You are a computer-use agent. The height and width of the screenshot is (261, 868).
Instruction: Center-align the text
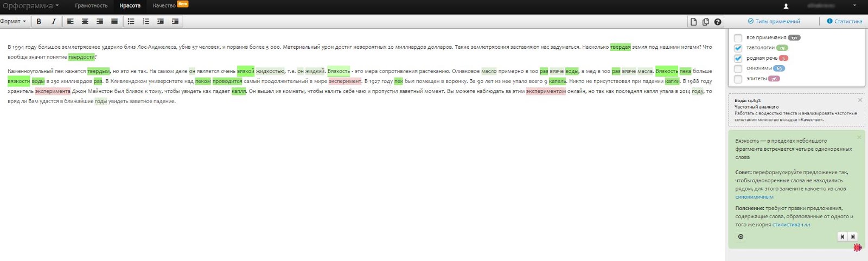pyautogui.click(x=85, y=22)
